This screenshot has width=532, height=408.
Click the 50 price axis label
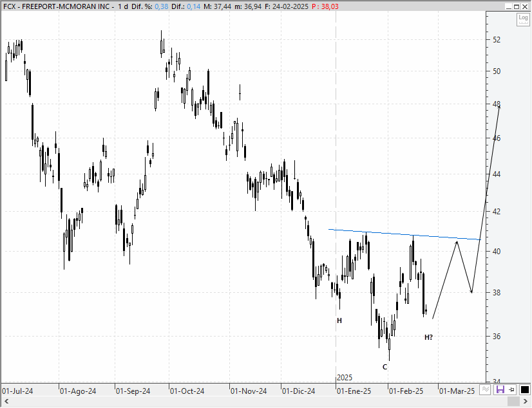point(497,71)
